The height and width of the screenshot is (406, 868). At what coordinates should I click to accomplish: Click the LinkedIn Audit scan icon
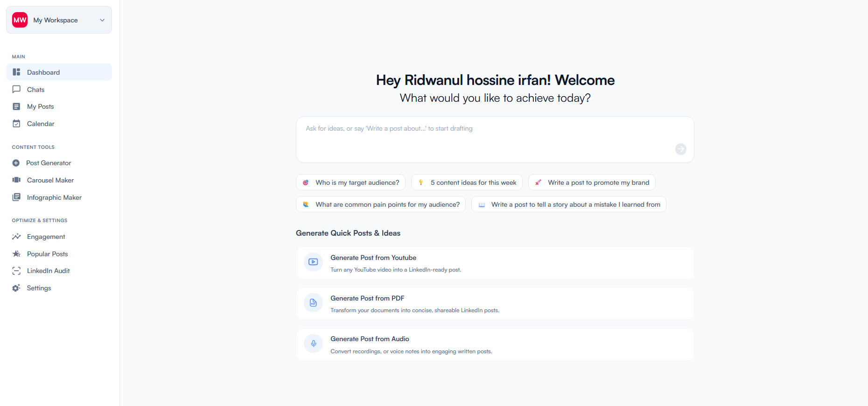pyautogui.click(x=16, y=271)
